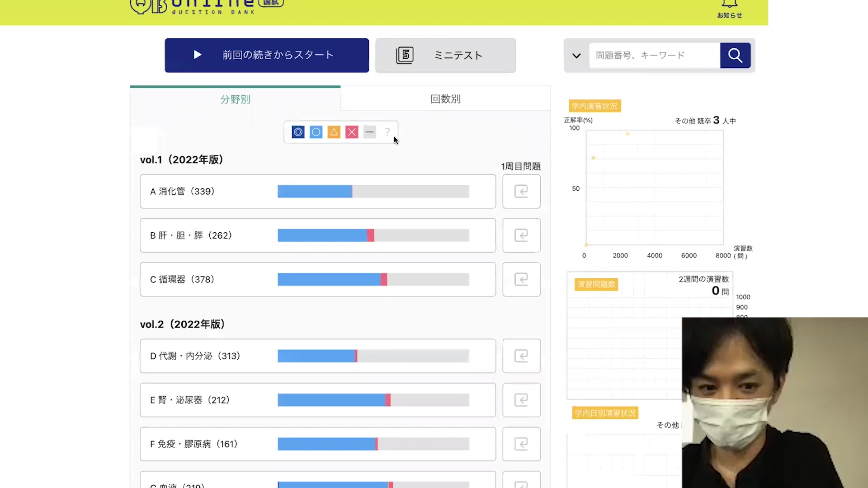Select the 分野別 tab
Image resolution: width=868 pixels, height=488 pixels.
tap(235, 99)
